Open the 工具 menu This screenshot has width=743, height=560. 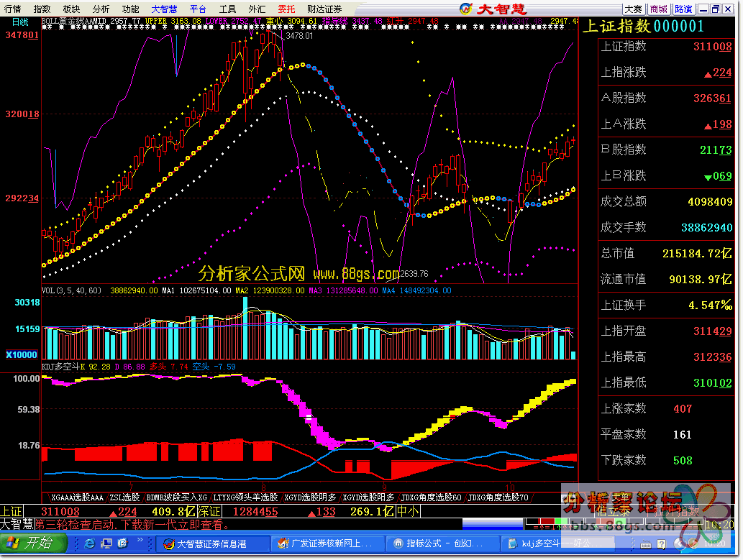tap(227, 9)
